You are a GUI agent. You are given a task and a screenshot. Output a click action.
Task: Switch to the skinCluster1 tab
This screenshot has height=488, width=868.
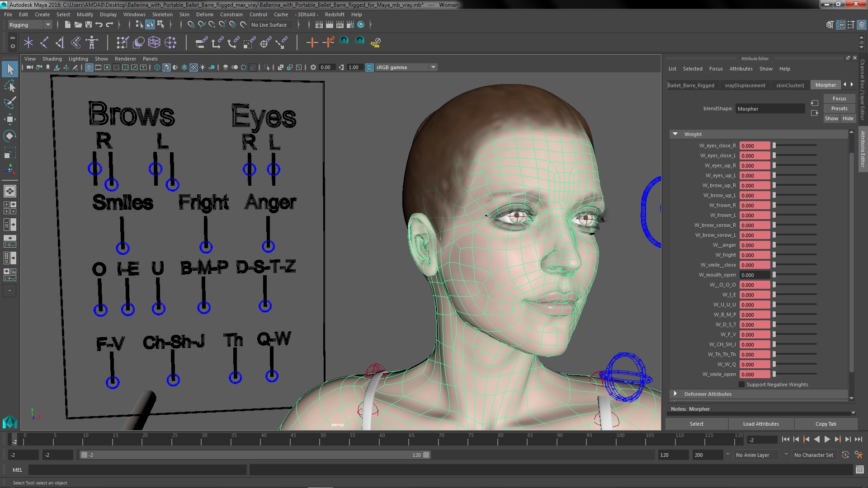(x=790, y=85)
